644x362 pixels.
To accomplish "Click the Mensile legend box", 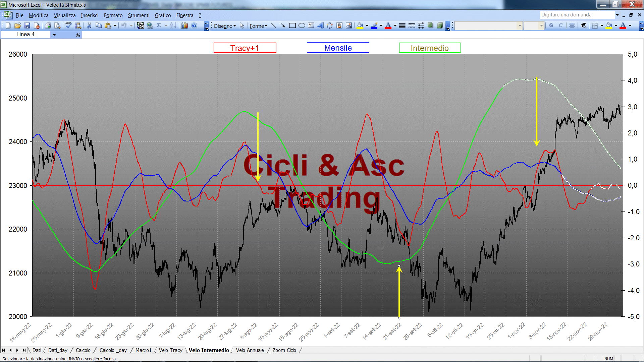I will (338, 48).
